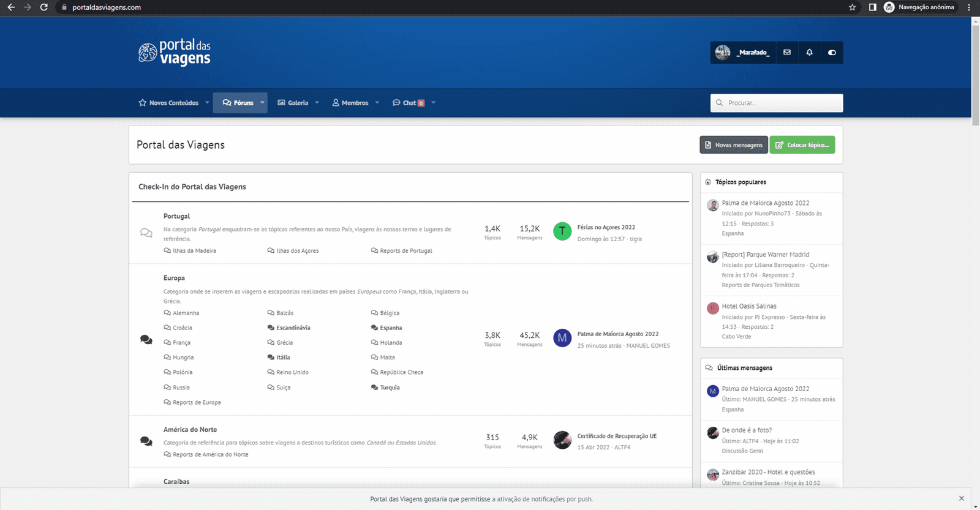980x510 pixels.
Task: Expand the Novos Conteúdos dropdown arrow
Action: [x=207, y=103]
